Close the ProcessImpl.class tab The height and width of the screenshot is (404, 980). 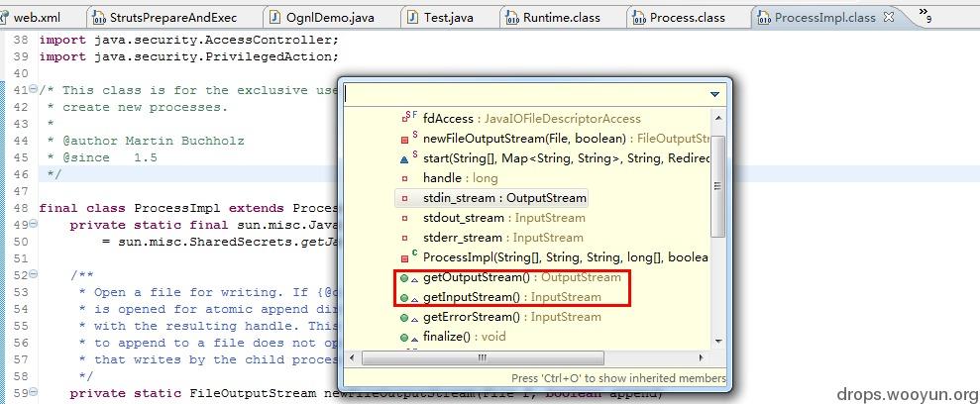[889, 17]
